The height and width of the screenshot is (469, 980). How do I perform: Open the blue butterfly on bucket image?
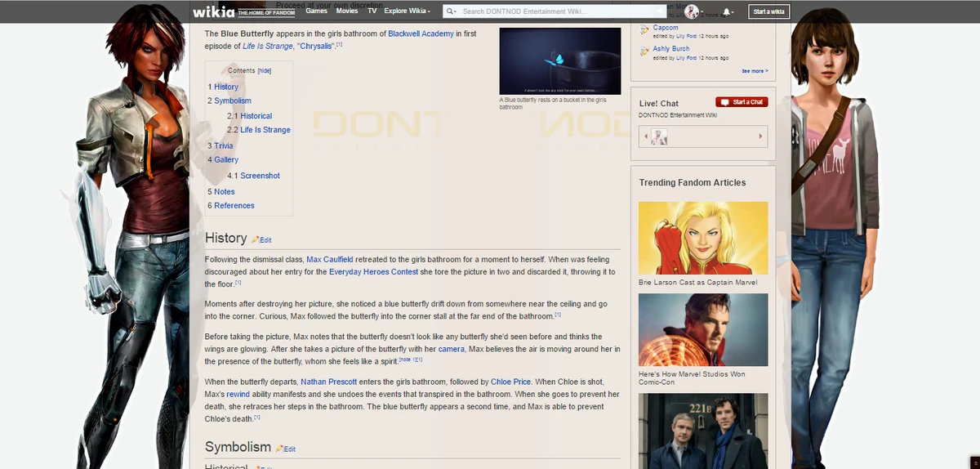pos(559,61)
